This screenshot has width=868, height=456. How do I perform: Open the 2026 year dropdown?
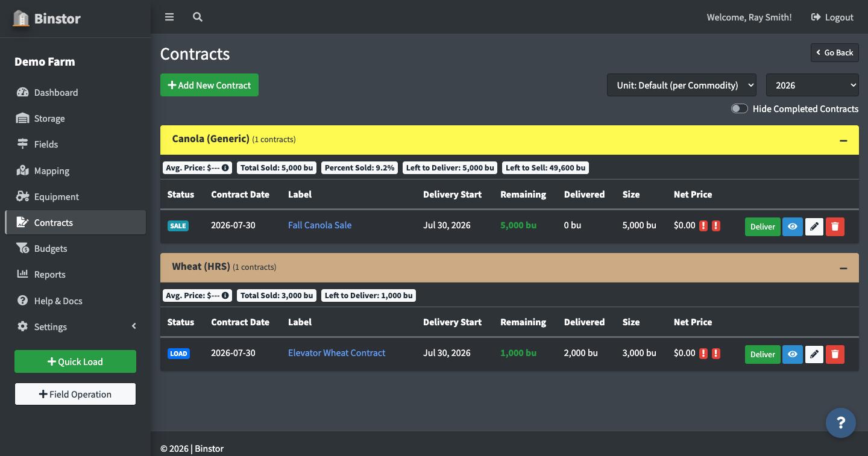pos(813,85)
